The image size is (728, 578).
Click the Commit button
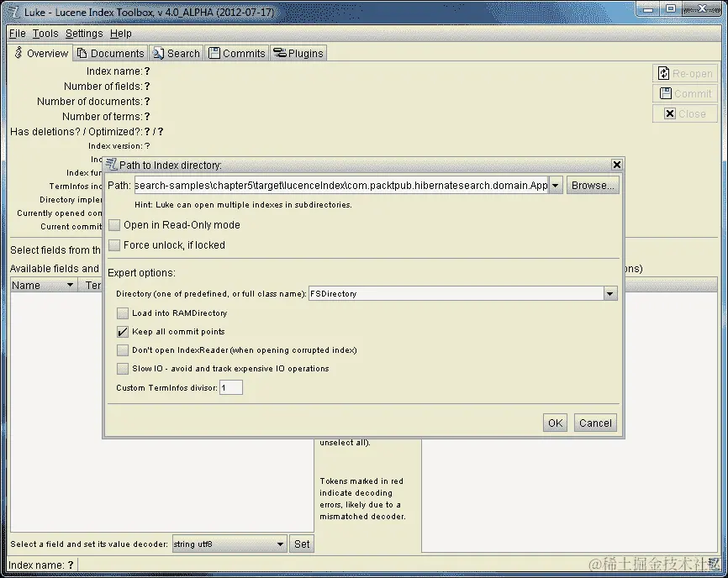pos(685,94)
